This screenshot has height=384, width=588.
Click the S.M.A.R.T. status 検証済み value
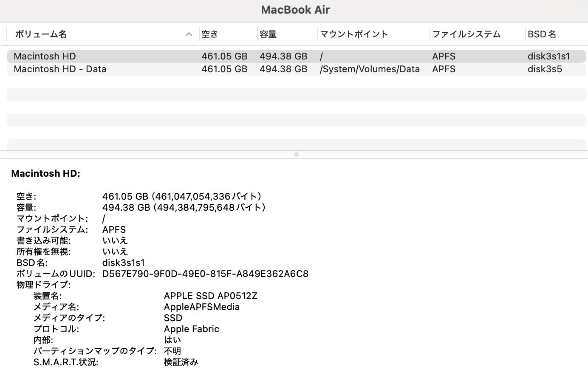coord(181,362)
